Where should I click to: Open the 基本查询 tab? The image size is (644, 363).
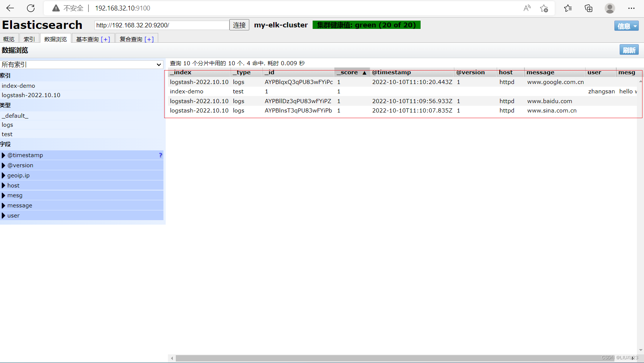click(x=87, y=39)
